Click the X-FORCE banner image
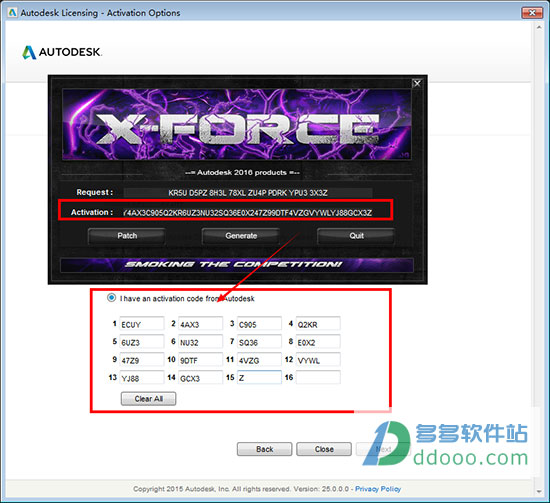 tap(237, 124)
